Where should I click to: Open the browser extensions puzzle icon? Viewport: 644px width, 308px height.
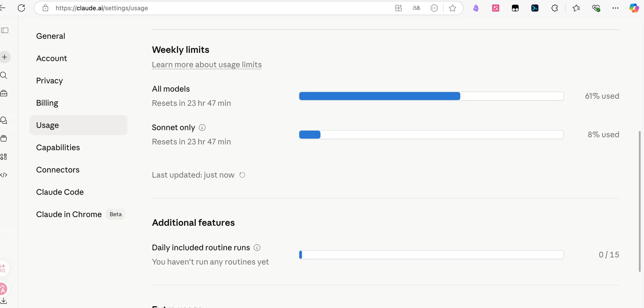tap(554, 8)
